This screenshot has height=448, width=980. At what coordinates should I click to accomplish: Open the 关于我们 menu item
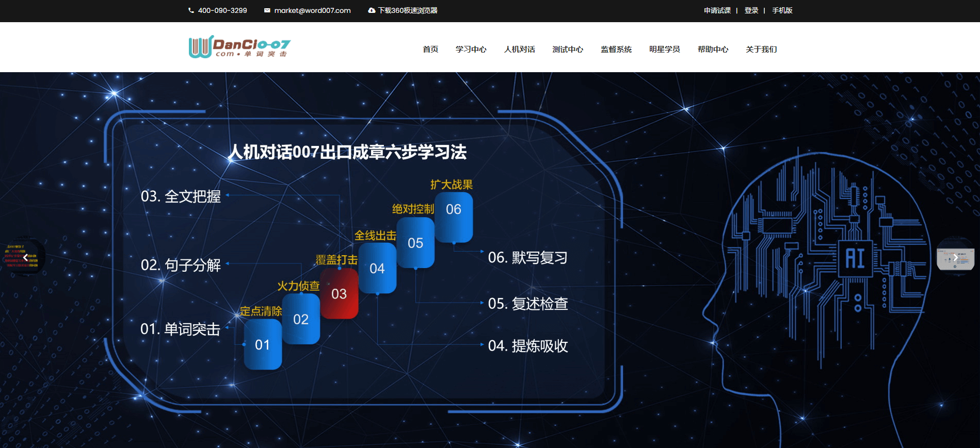click(761, 49)
